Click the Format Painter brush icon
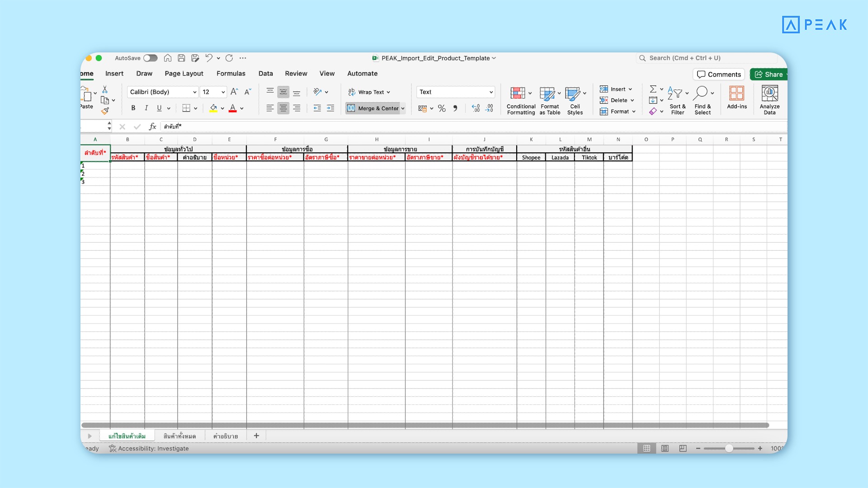 (x=105, y=111)
